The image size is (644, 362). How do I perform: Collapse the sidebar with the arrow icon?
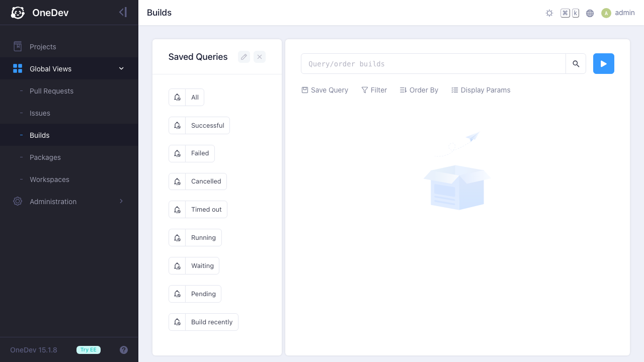point(123,12)
